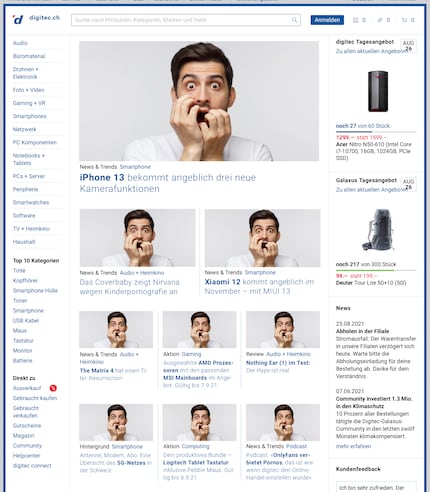Click the AUG 26 calendar badge for Galaxus Tagesangebot
Screen dimensions: 430x492
(408, 184)
